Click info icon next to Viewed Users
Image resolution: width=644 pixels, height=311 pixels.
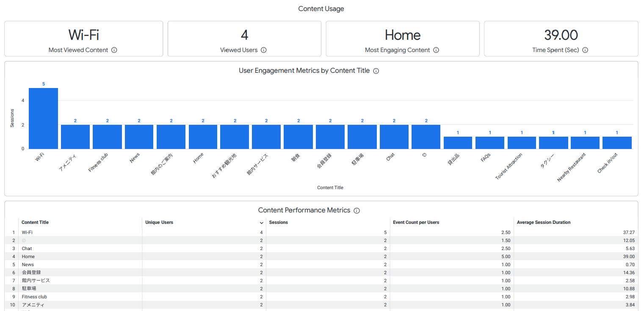(263, 50)
